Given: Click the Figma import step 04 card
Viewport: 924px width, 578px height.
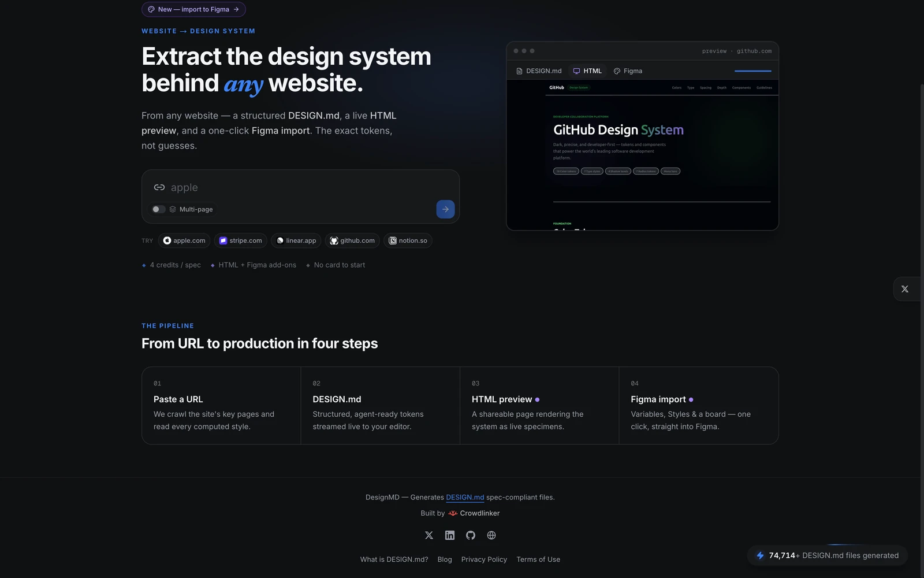Looking at the screenshot, I should pos(699,405).
